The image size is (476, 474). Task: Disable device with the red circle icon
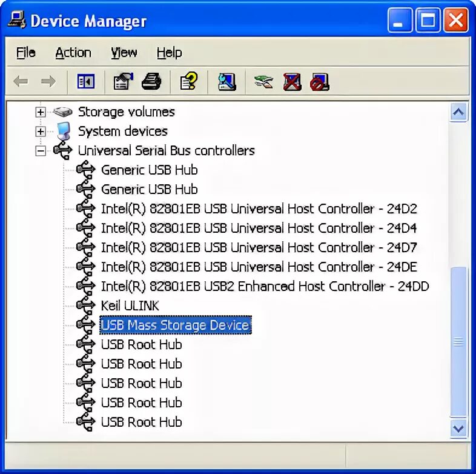pyautogui.click(x=319, y=82)
